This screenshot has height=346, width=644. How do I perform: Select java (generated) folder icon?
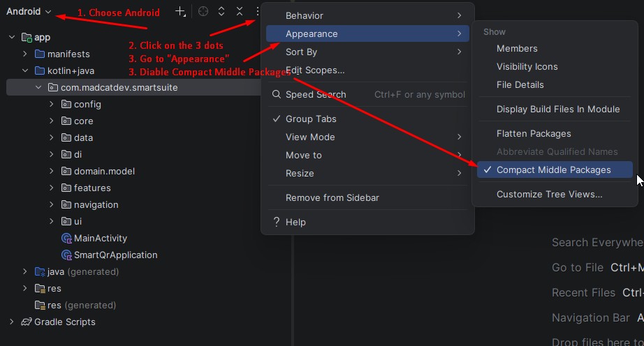coord(40,272)
